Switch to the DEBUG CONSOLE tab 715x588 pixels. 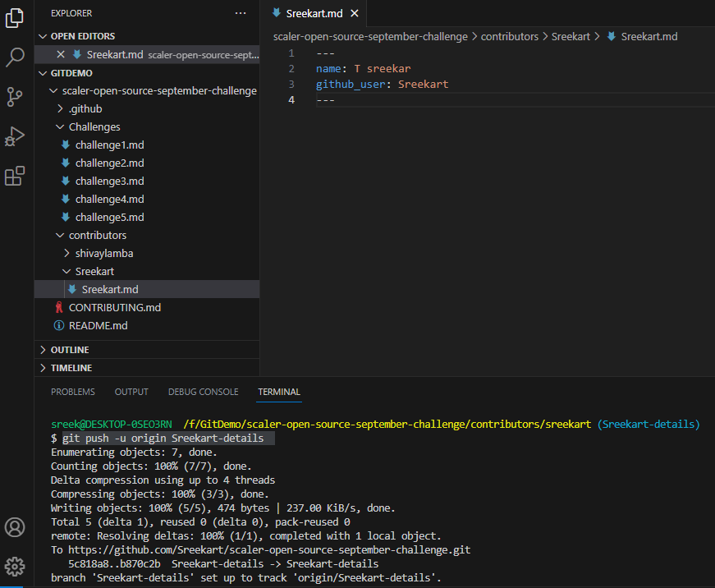coord(203,392)
